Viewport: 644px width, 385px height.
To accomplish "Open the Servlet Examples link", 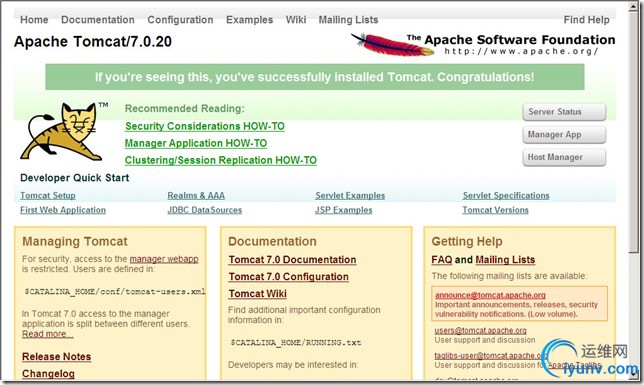I will tap(350, 196).
